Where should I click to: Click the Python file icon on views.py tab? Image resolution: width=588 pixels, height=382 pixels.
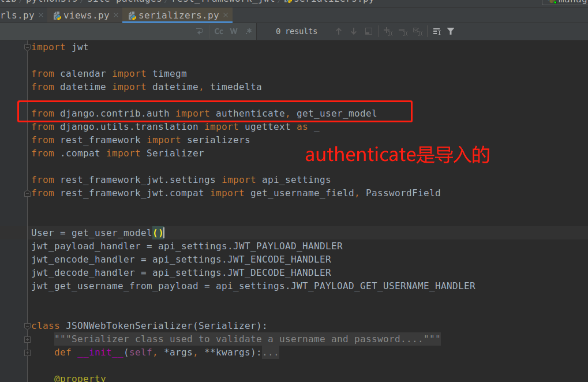(57, 16)
